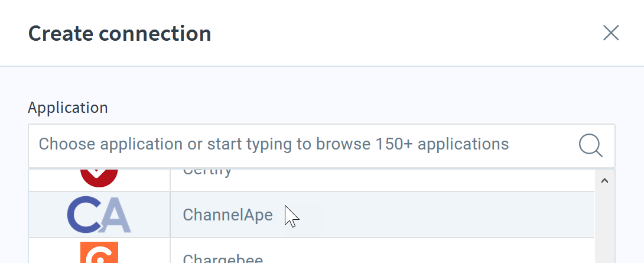Click the list's scroll-up arrow
Viewport: 644px width, 263px height.
[604, 181]
